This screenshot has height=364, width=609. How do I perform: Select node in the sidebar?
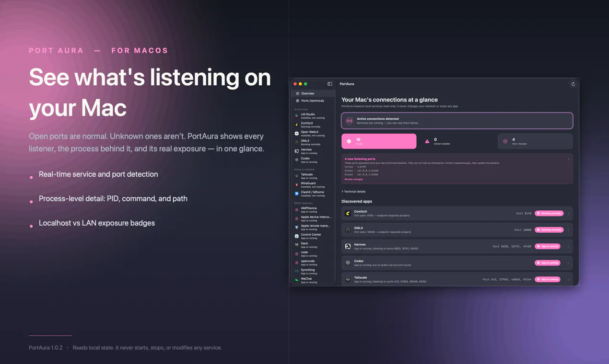pyautogui.click(x=313, y=254)
